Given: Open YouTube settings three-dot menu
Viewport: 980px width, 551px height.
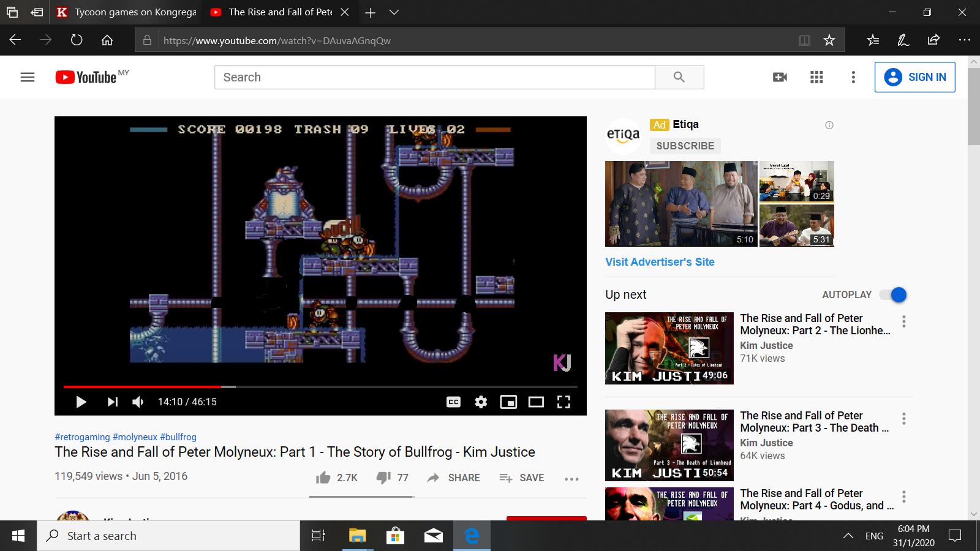Looking at the screenshot, I should pyautogui.click(x=853, y=77).
